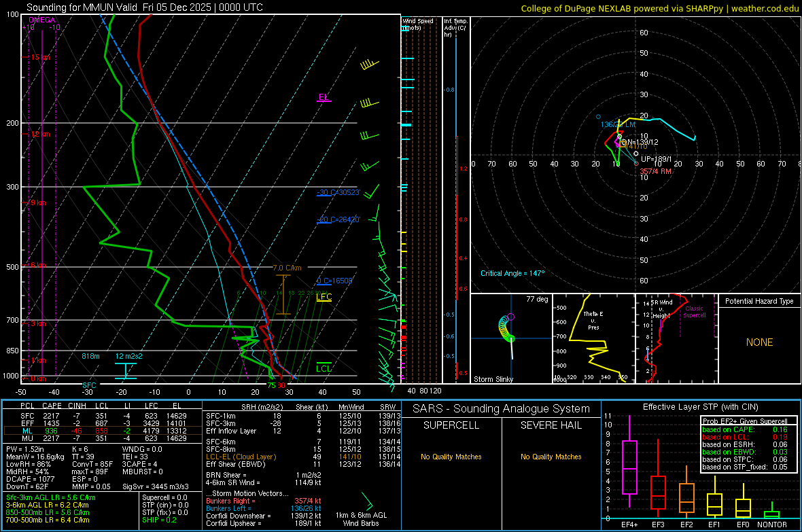Image resolution: width=802 pixels, height=532 pixels.
Task: Click the SARS - Sounding Analogue System title
Action: coord(501,408)
